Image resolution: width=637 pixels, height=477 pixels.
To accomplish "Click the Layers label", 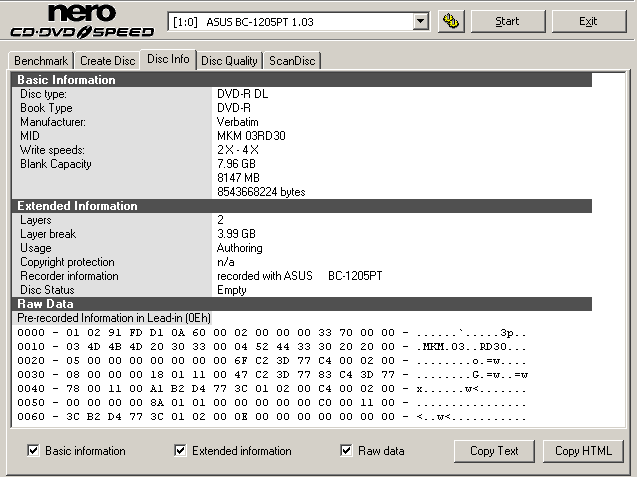I will (36, 220).
